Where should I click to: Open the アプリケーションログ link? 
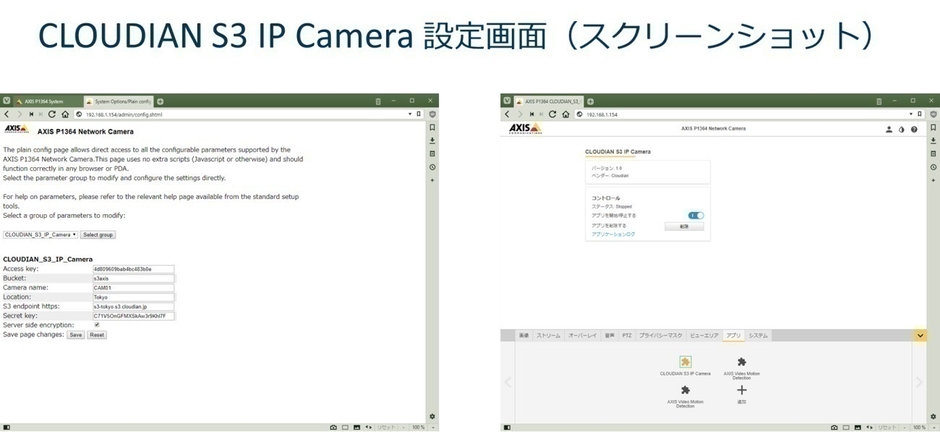tap(614, 234)
